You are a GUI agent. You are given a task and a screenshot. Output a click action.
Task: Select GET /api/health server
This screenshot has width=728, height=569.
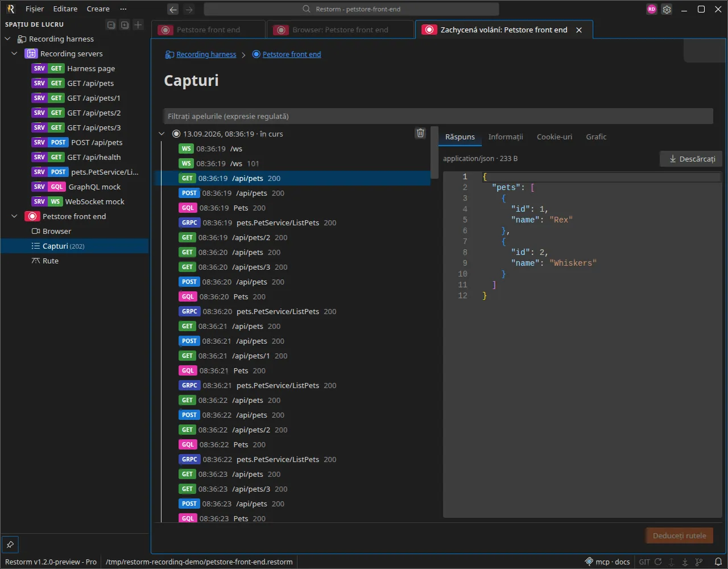tap(75, 158)
